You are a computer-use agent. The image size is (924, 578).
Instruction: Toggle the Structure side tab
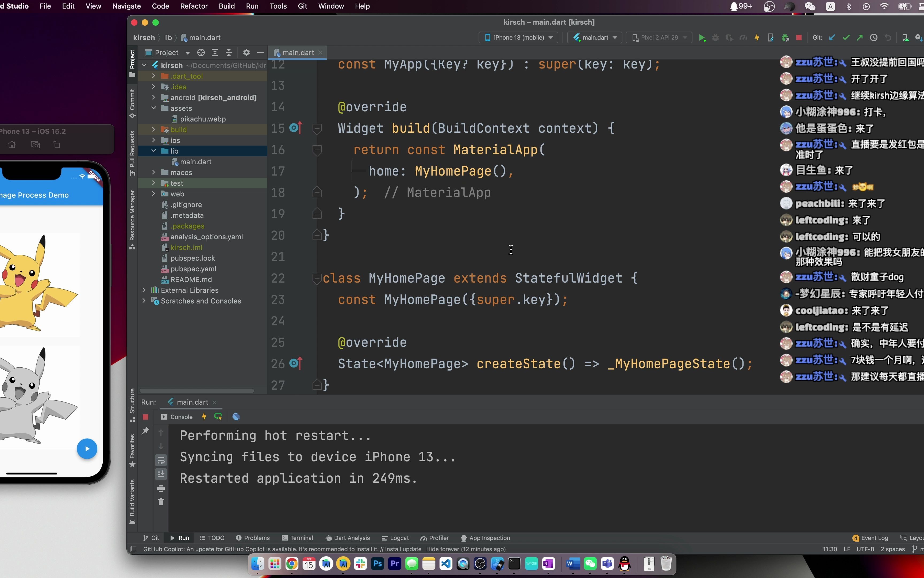tap(132, 405)
